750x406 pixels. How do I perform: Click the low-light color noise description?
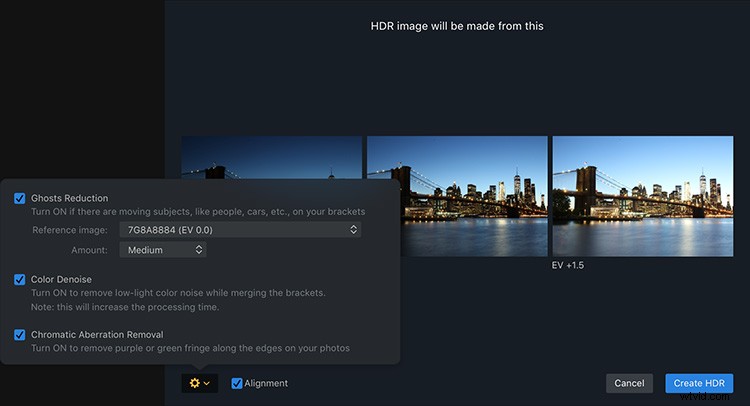(x=178, y=293)
